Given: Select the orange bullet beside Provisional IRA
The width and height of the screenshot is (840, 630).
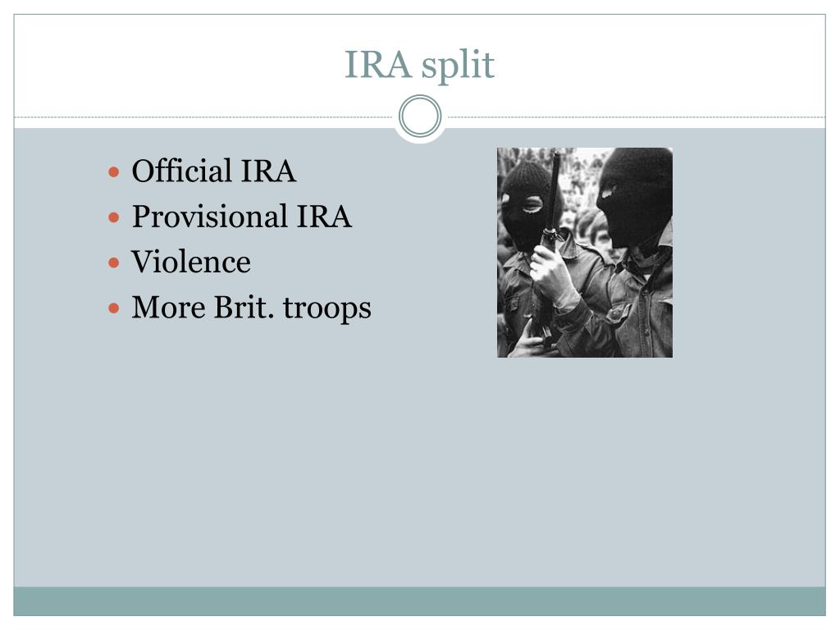Looking at the screenshot, I should 113,217.
